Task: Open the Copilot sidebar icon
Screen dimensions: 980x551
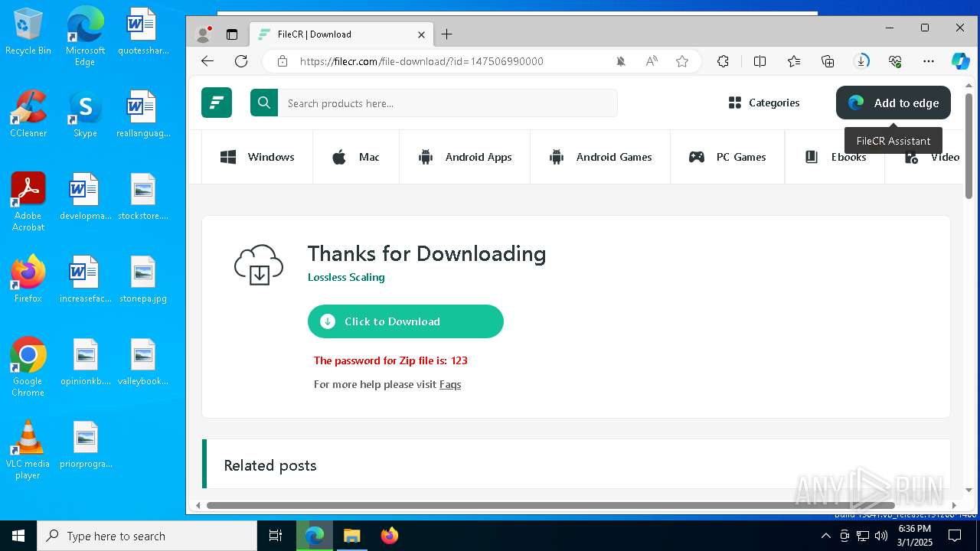Action: 961,61
